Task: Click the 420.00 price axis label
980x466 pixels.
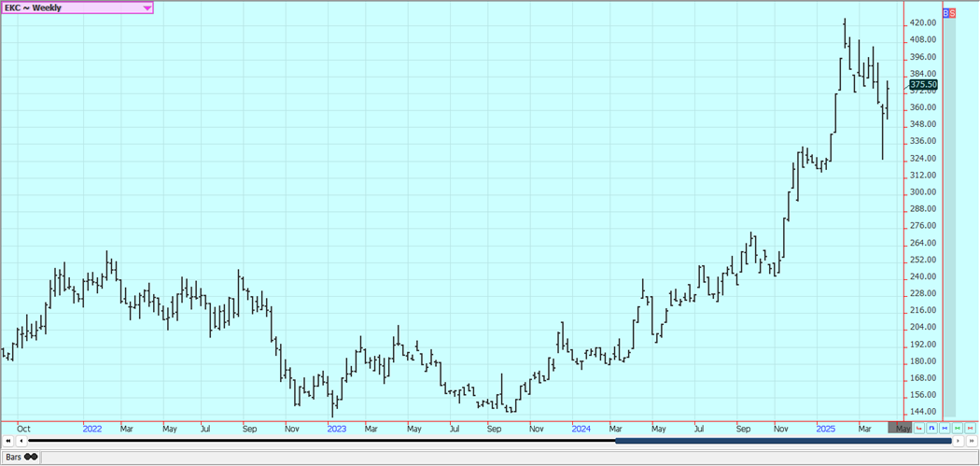Action: point(923,23)
